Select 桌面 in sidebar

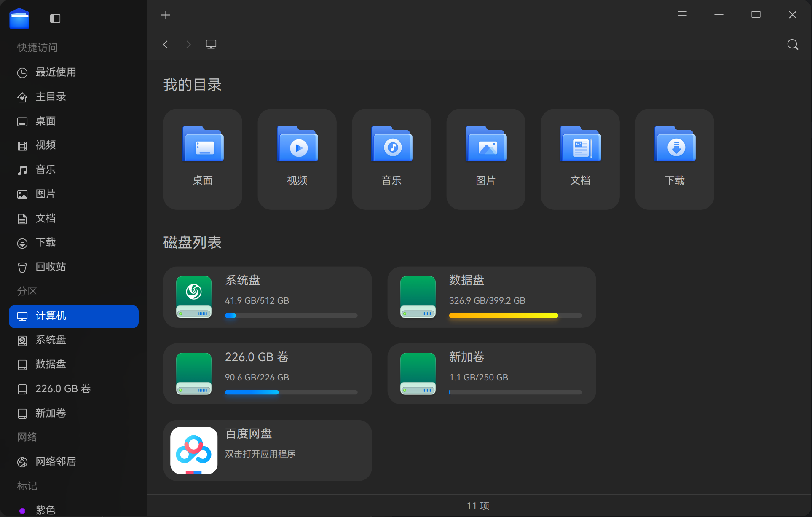pyautogui.click(x=74, y=121)
